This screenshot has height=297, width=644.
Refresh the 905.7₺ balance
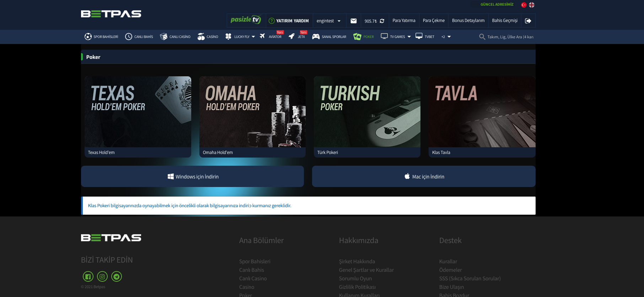(382, 21)
